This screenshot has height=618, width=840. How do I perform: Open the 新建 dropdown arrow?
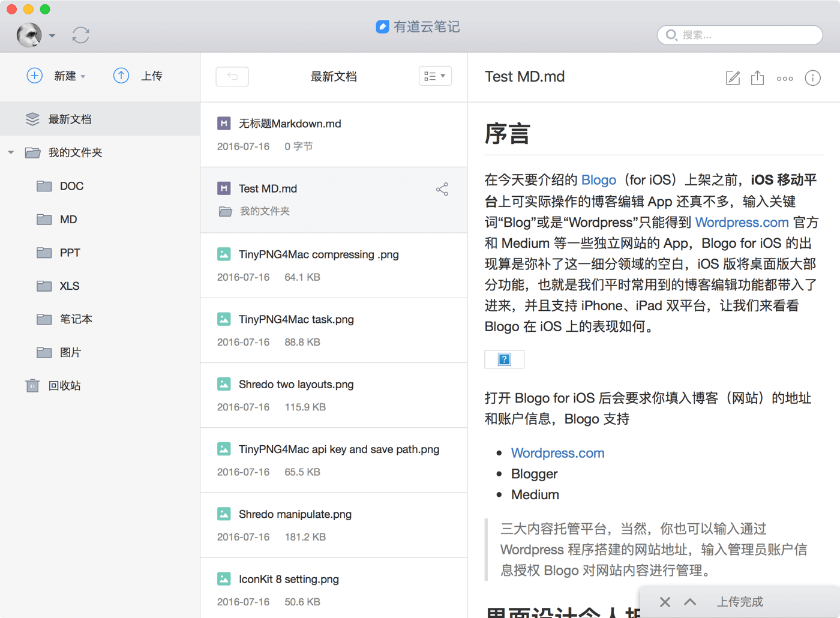point(83,77)
